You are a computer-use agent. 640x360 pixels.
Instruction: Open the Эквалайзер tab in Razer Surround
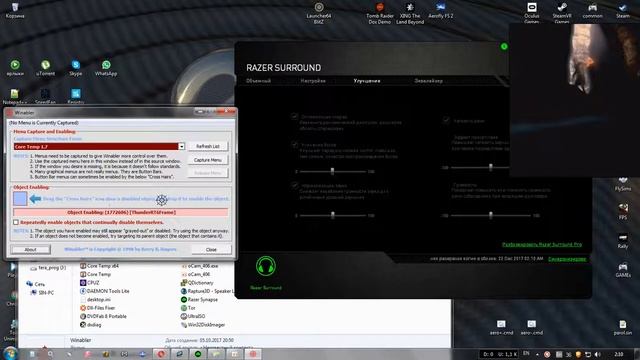[x=429, y=81]
